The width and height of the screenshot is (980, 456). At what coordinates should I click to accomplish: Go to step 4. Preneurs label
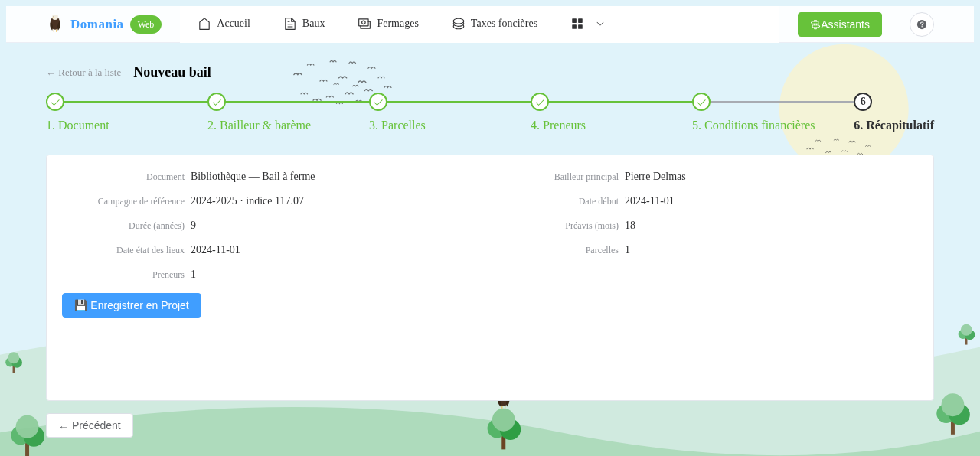(558, 125)
